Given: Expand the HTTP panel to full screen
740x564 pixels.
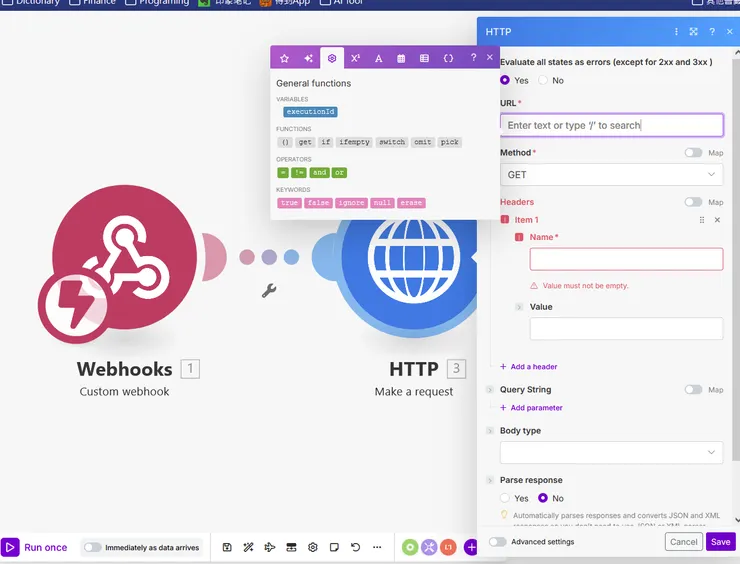Looking at the screenshot, I should click(693, 32).
